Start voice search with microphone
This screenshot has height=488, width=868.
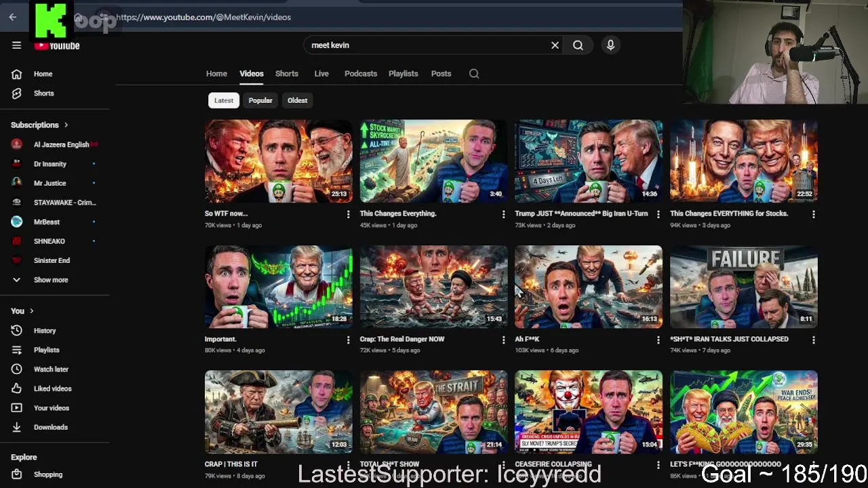(610, 45)
